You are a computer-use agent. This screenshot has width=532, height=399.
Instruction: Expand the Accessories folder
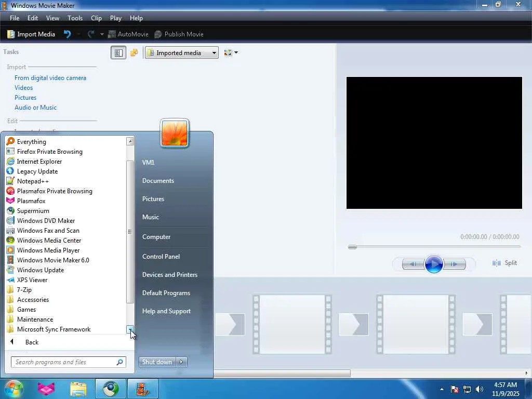pyautogui.click(x=66, y=299)
